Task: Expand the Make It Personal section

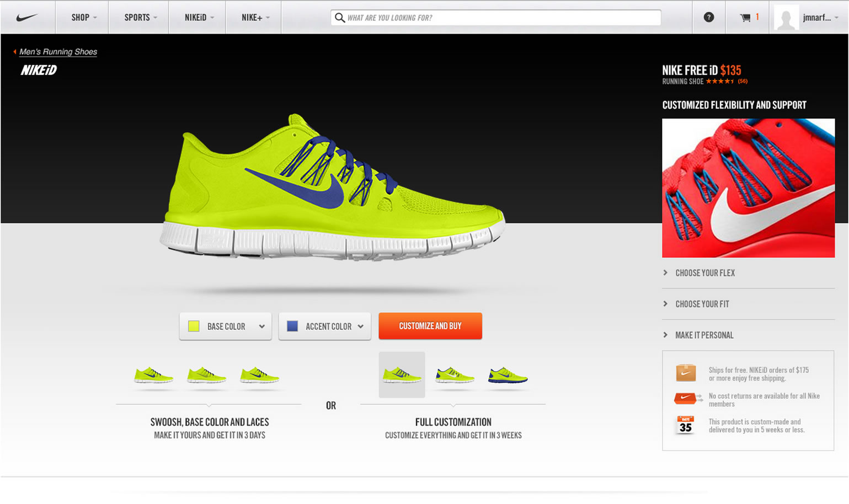Action: (x=704, y=335)
